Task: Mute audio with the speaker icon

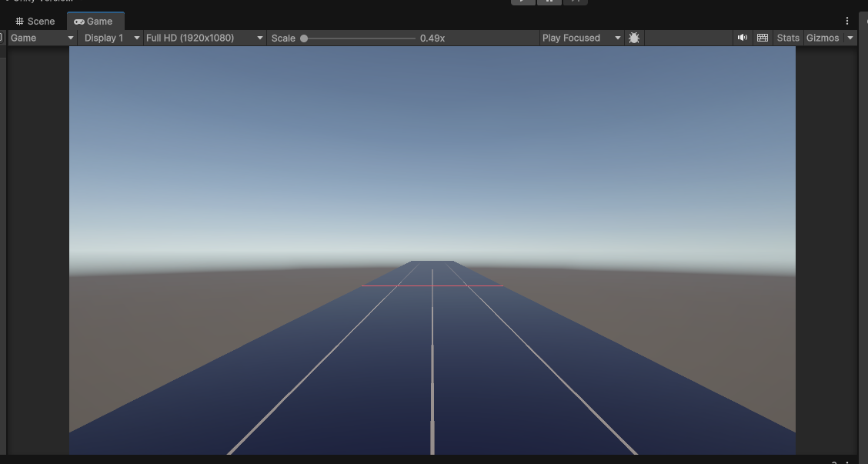Action: pos(742,38)
